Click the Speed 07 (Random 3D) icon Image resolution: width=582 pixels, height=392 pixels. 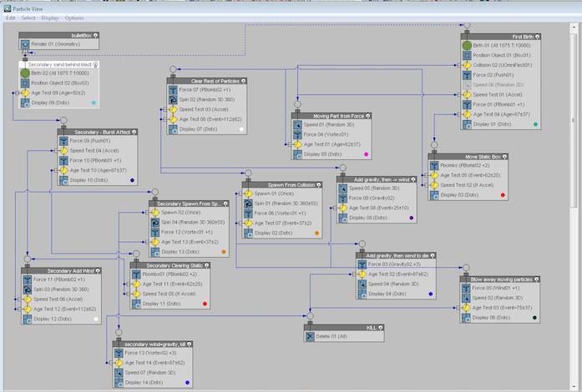119,373
